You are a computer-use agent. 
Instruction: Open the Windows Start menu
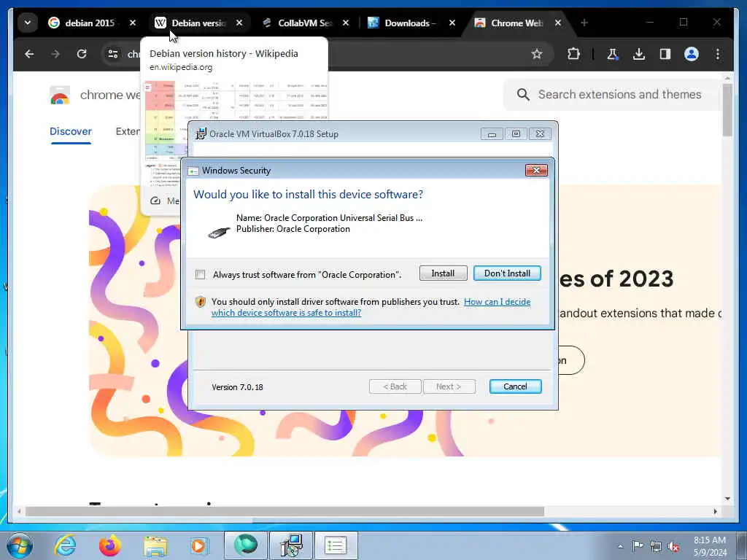[x=20, y=545]
